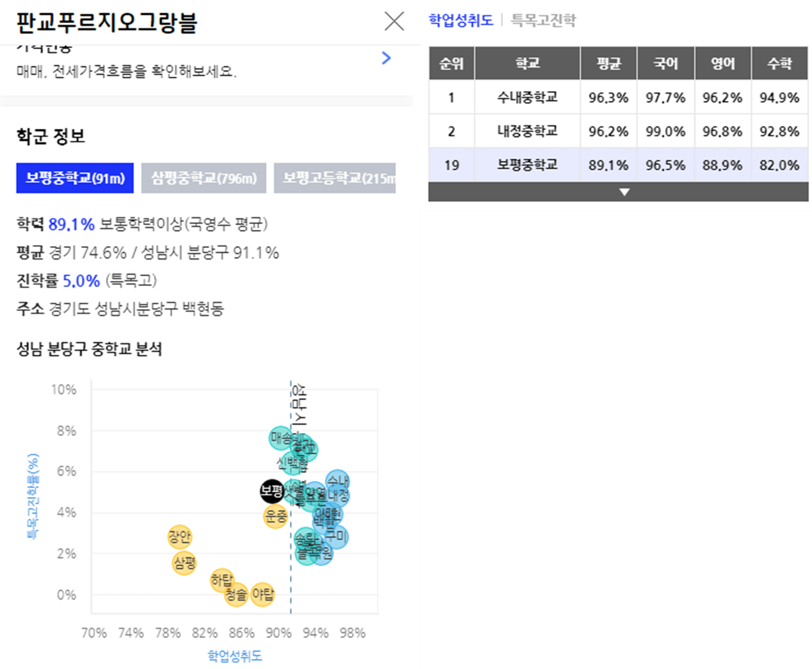Screen dimensions: 812x669
Task: Click yellow 삼평 bubble on chart
Action: (184, 563)
